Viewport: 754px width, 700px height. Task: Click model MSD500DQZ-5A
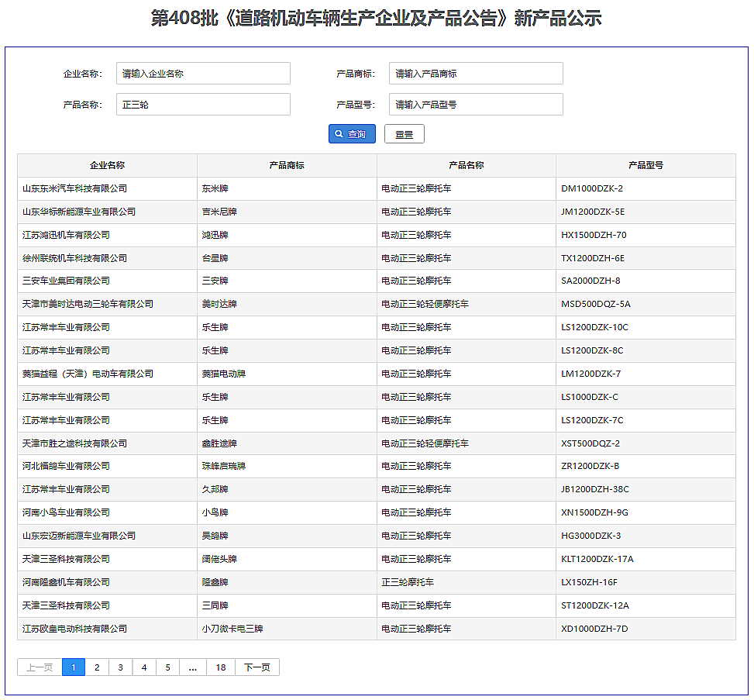[596, 304]
